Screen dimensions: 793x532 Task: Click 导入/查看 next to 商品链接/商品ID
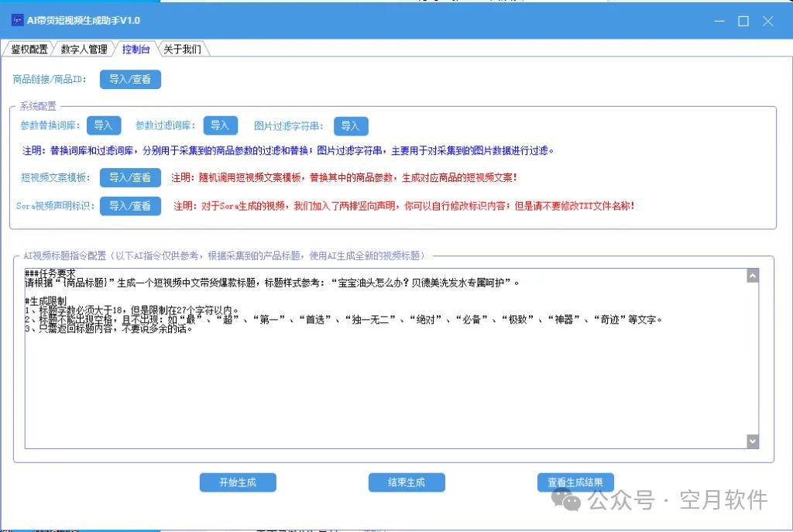130,79
